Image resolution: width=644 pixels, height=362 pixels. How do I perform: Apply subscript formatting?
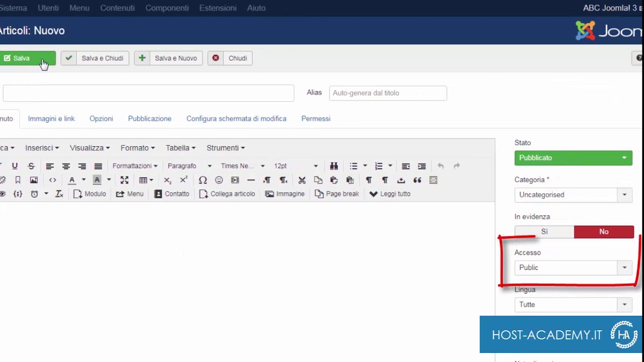pos(168,180)
